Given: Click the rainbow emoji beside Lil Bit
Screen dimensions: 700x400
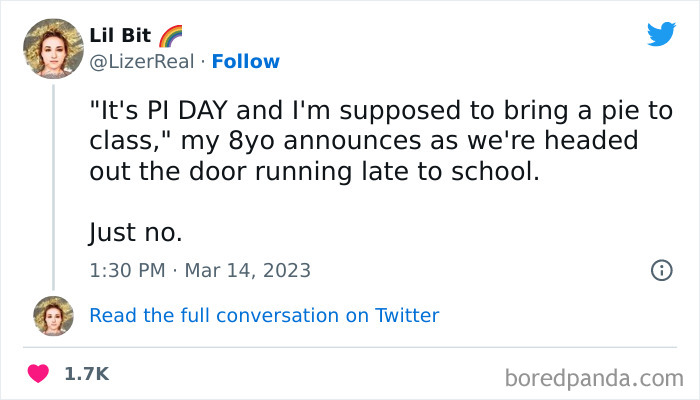Looking at the screenshot, I should tap(170, 36).
